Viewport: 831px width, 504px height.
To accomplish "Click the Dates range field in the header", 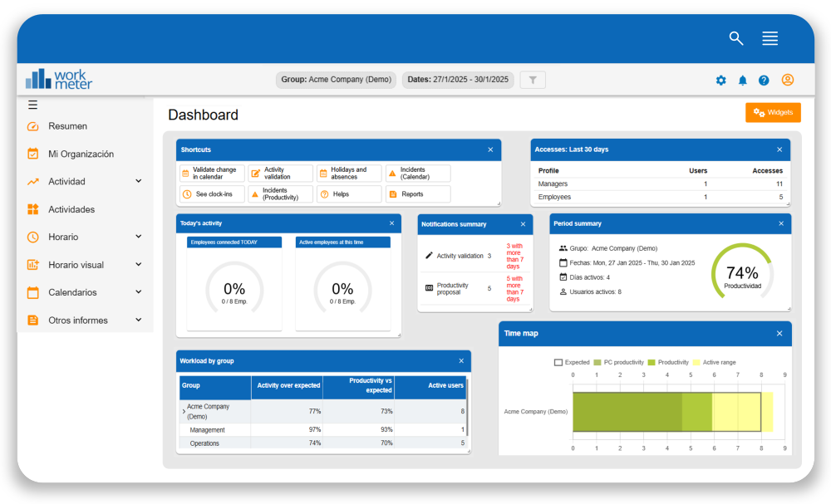I will pos(458,79).
